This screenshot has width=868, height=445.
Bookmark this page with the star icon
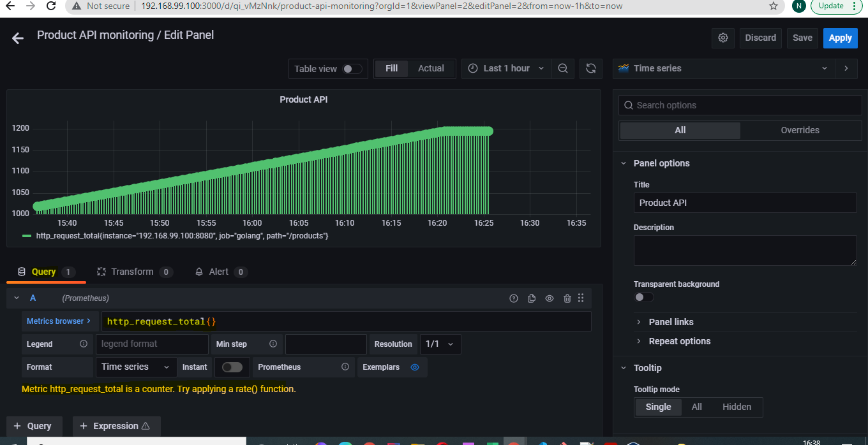tap(774, 6)
